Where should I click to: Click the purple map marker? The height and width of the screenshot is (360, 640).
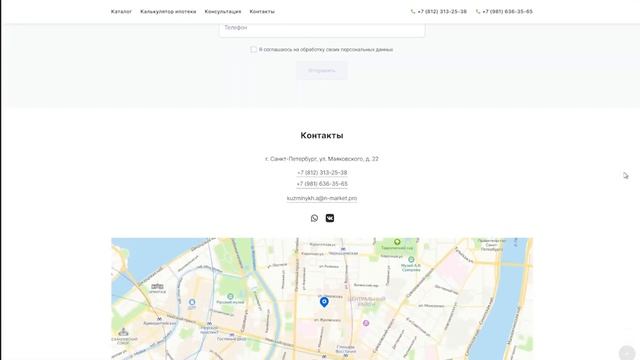(366, 323)
